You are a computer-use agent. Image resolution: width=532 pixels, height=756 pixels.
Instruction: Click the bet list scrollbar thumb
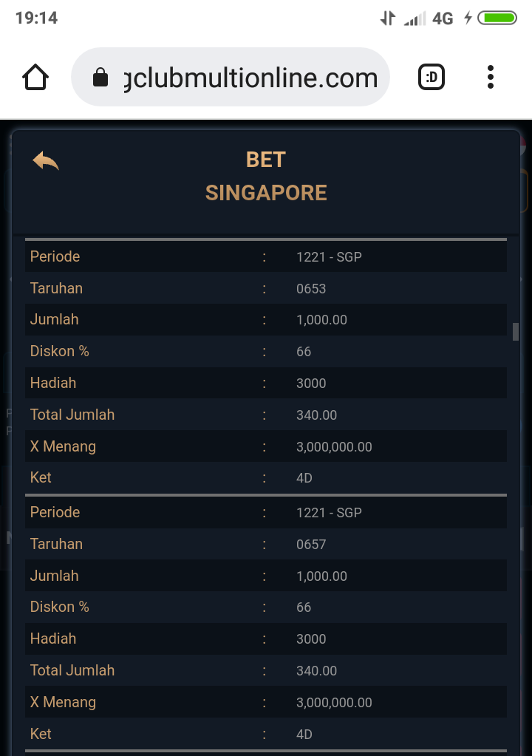[x=516, y=331]
